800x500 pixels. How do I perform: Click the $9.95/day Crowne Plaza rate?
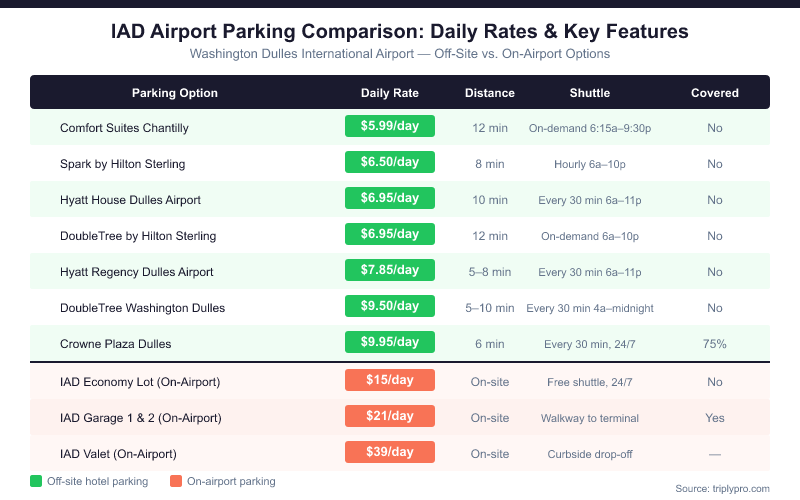tap(390, 343)
